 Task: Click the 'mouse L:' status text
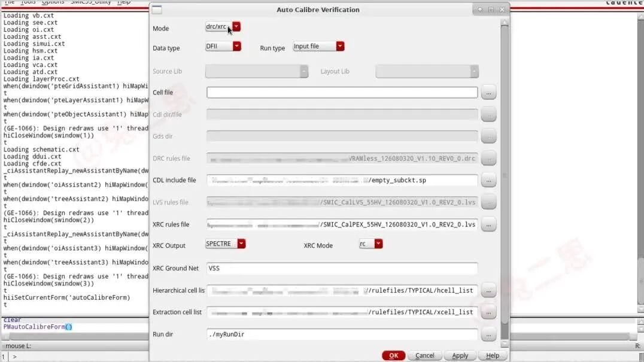(x=18, y=346)
